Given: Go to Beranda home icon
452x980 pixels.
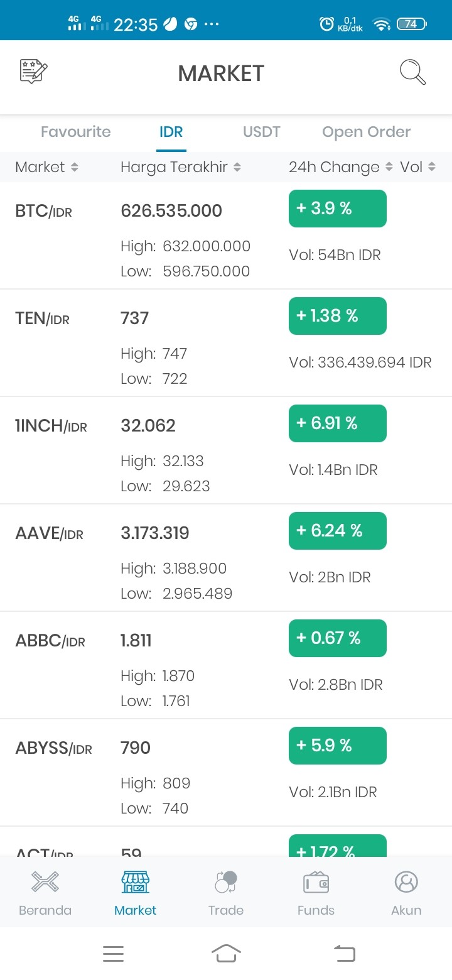Looking at the screenshot, I should 45,882.
